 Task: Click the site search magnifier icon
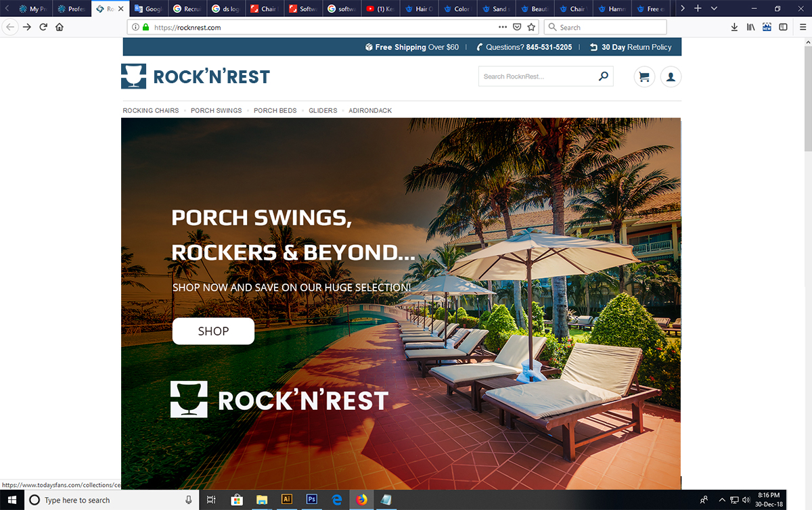point(604,76)
